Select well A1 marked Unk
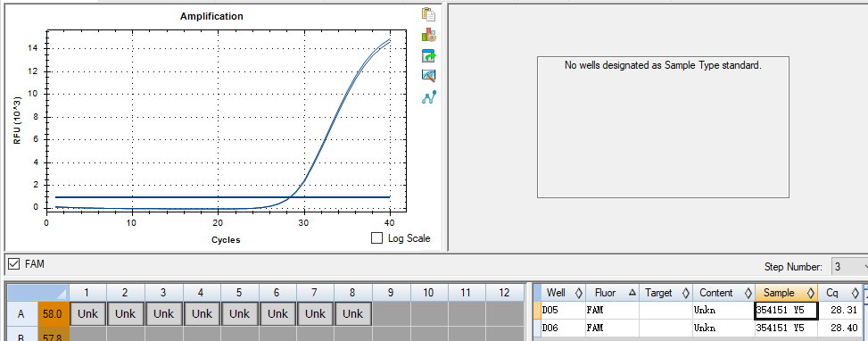Screen dimensions: 868x341 click(x=88, y=314)
